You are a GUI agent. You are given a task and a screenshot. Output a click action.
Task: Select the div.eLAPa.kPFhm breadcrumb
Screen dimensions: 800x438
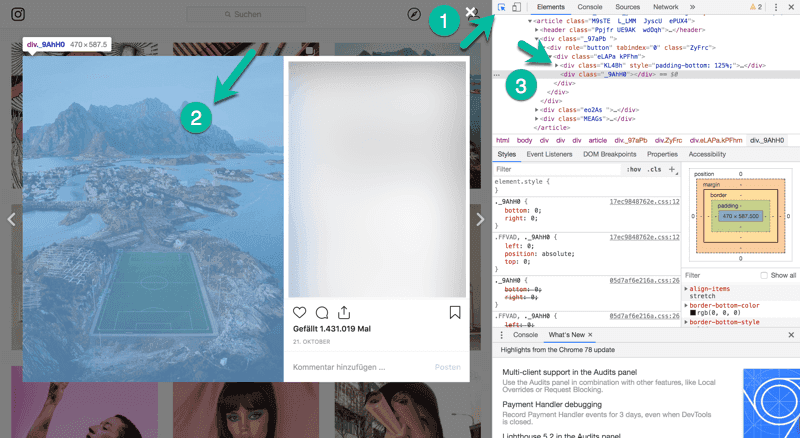pos(716,140)
